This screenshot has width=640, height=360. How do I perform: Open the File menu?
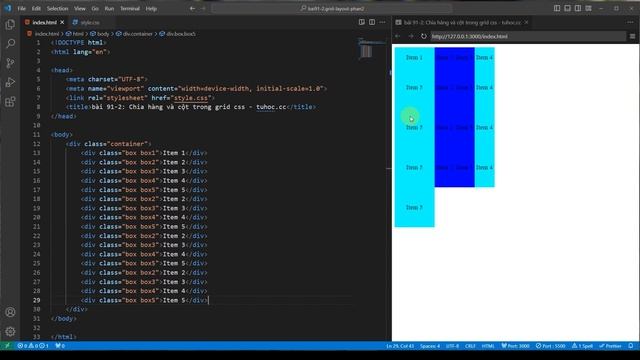click(22, 8)
